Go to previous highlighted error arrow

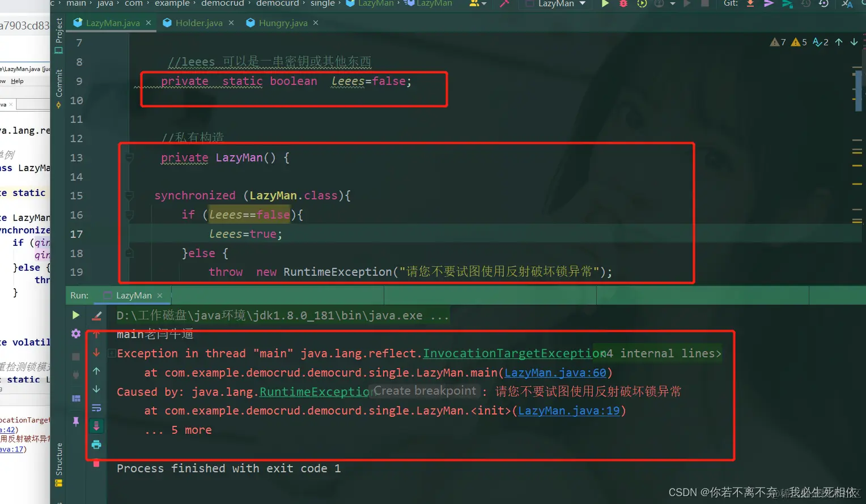(x=839, y=42)
